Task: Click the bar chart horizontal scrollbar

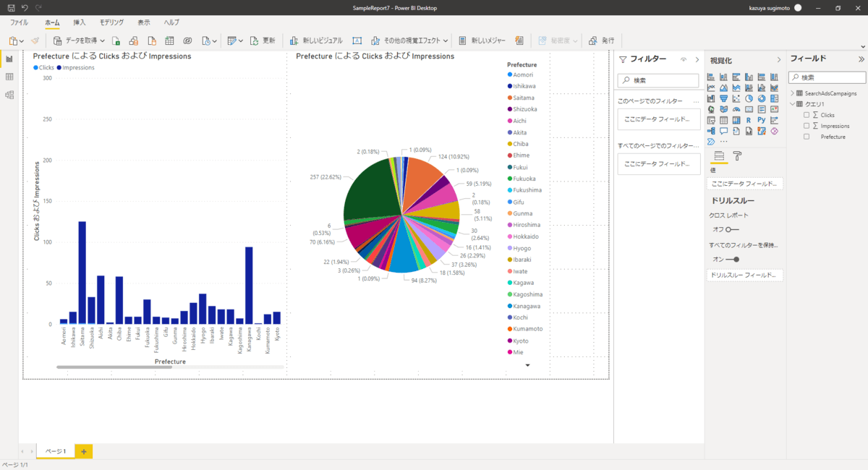Action: coord(114,367)
